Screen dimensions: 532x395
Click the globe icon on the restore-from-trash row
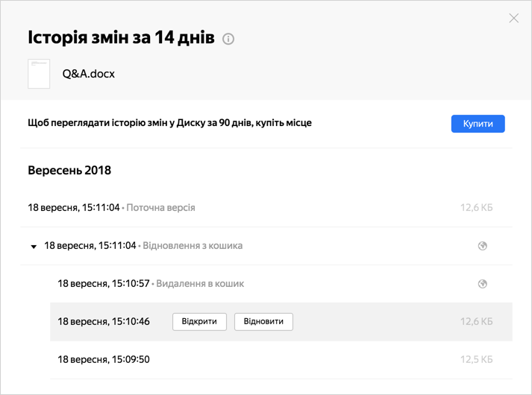(x=483, y=246)
